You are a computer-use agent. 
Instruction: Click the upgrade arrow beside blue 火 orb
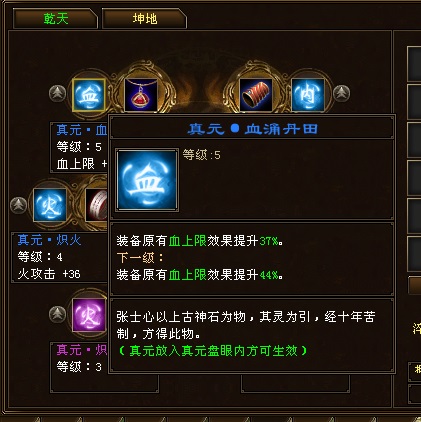[19, 205]
